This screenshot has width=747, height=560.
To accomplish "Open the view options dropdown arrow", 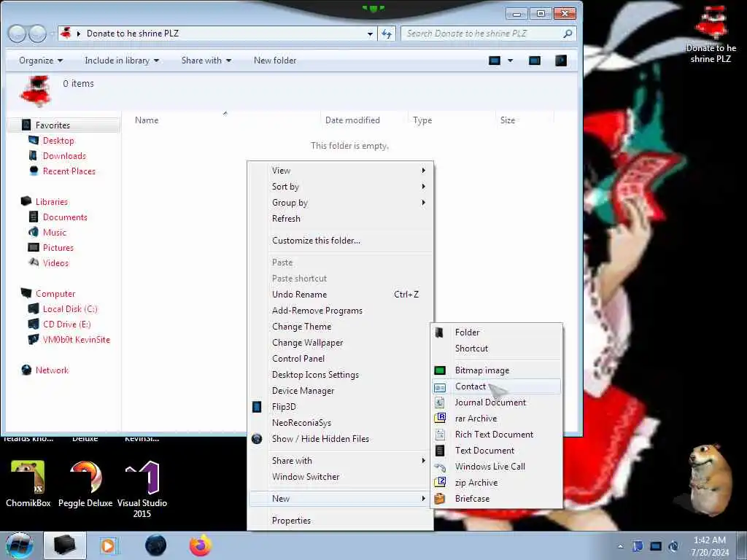I will point(510,61).
